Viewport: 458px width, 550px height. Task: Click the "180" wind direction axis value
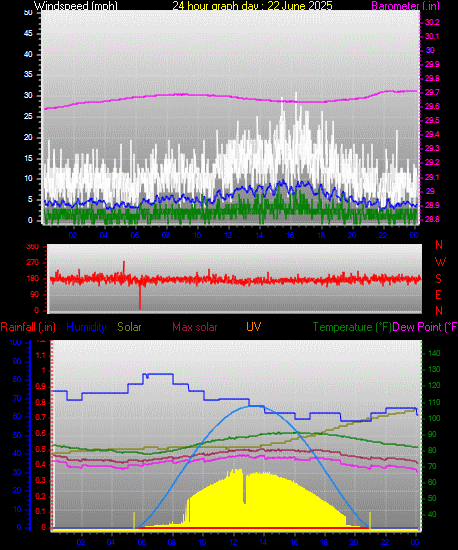(x=33, y=279)
